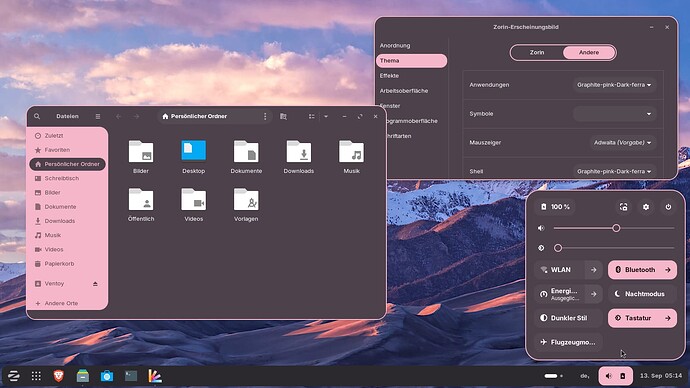Select the Desktop folder
Viewport: 690px width, 388px height.
tap(194, 151)
